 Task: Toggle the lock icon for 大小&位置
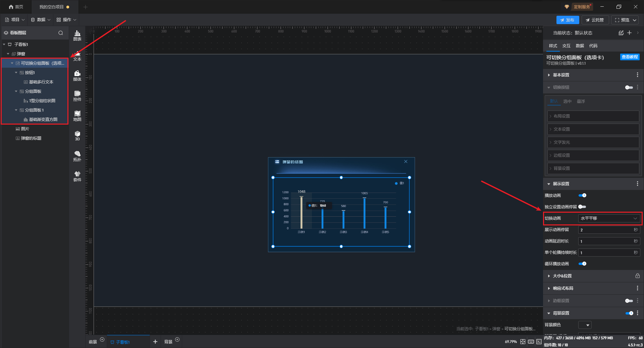(637, 276)
